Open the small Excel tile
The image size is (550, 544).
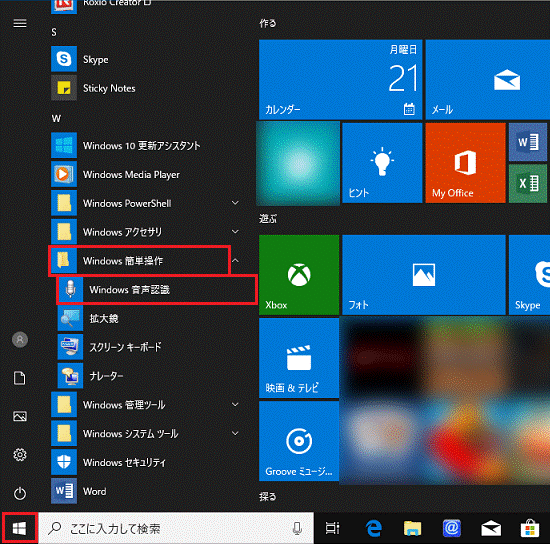(528, 183)
